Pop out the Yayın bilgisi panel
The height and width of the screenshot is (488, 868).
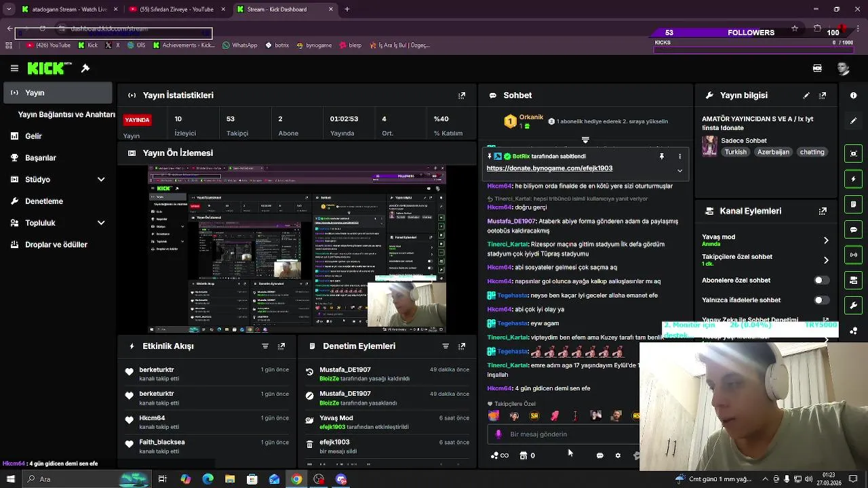[823, 96]
